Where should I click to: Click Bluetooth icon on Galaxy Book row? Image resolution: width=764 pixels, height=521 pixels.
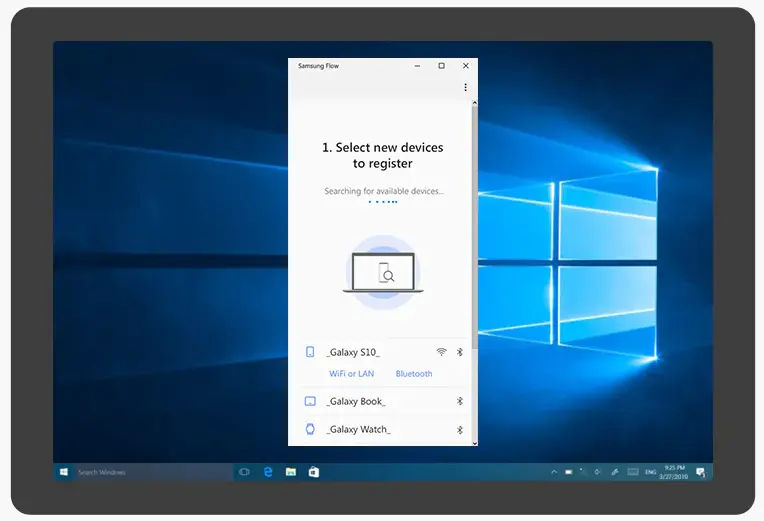click(459, 401)
